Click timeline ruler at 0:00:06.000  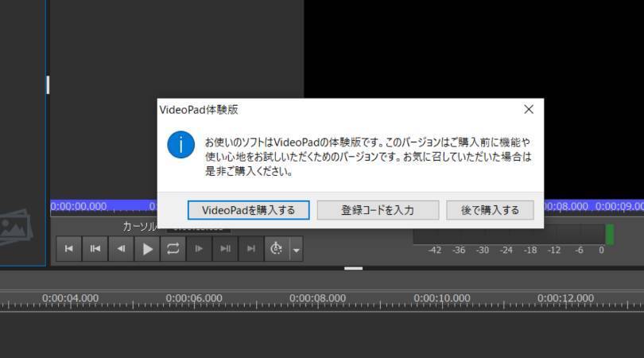tap(194, 298)
